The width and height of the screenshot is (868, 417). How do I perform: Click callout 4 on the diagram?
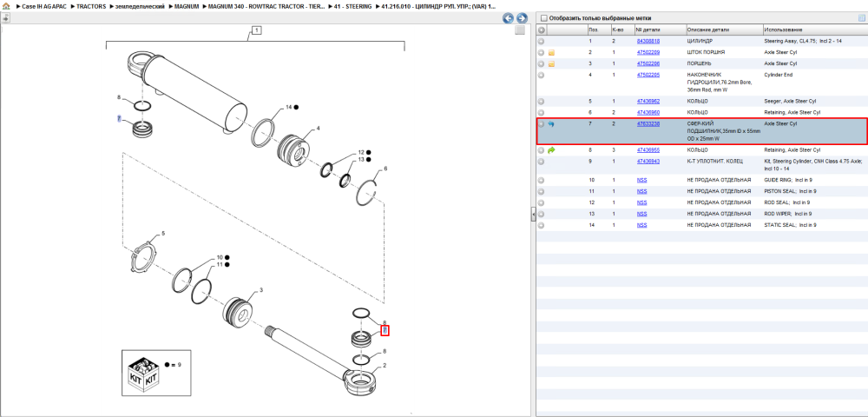[319, 129]
